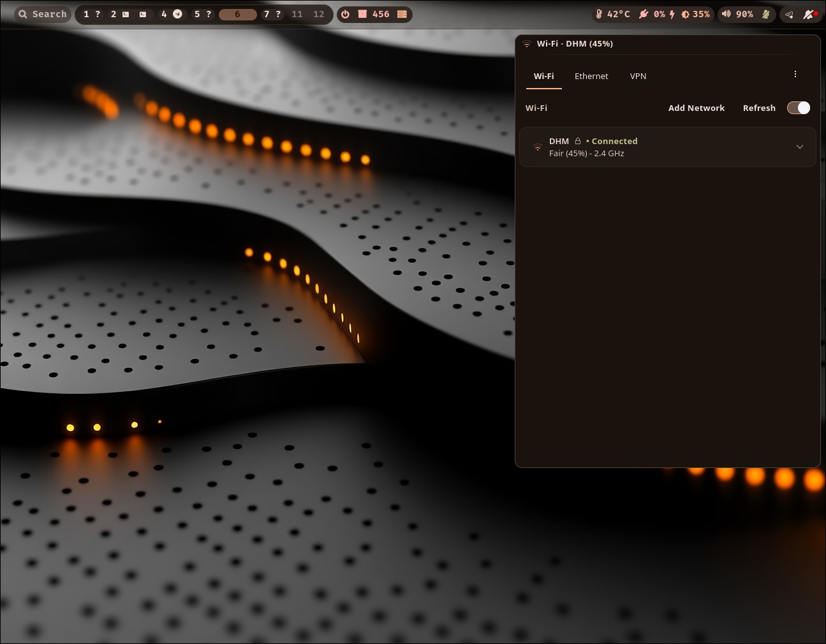Go to workspace 11
The image size is (826, 644).
297,14
